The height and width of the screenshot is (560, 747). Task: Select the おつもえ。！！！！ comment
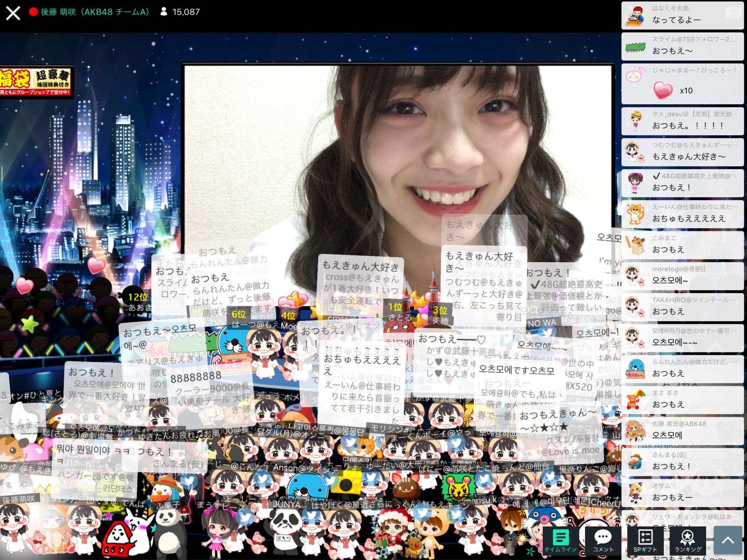(x=683, y=121)
